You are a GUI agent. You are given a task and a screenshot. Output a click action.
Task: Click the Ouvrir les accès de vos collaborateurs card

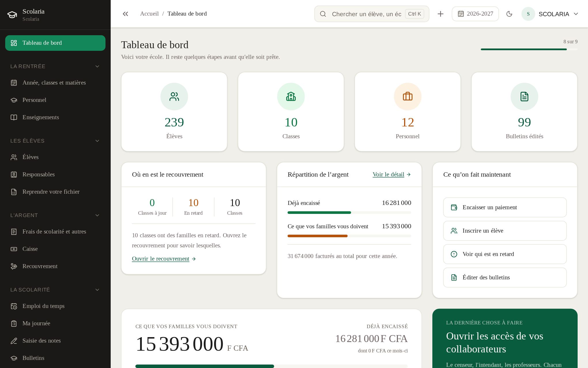[x=505, y=338]
